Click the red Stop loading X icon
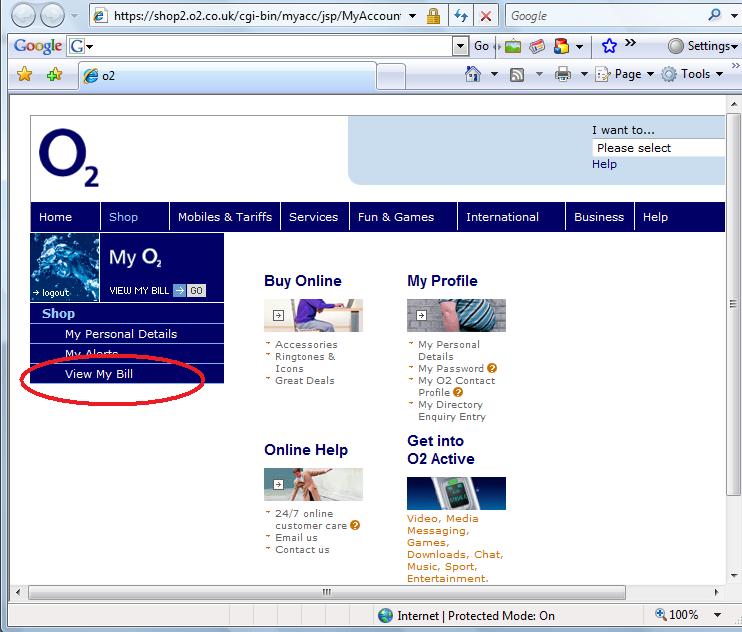 [x=486, y=17]
